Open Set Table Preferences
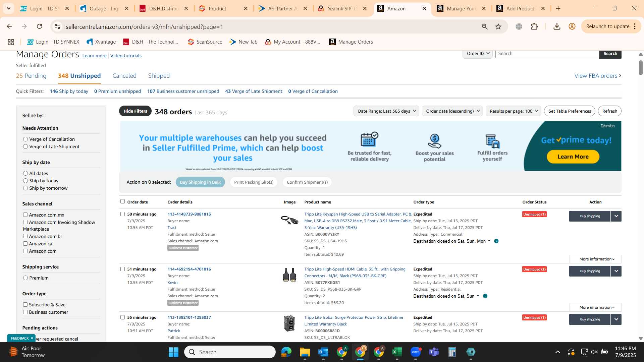The height and width of the screenshot is (362, 644). pyautogui.click(x=570, y=111)
